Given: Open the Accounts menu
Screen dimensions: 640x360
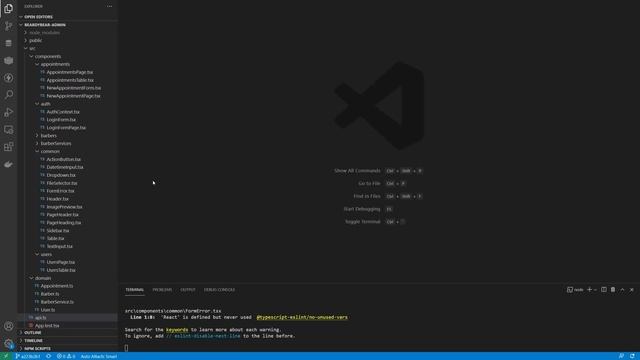Looking at the screenshot, I should (x=9, y=326).
